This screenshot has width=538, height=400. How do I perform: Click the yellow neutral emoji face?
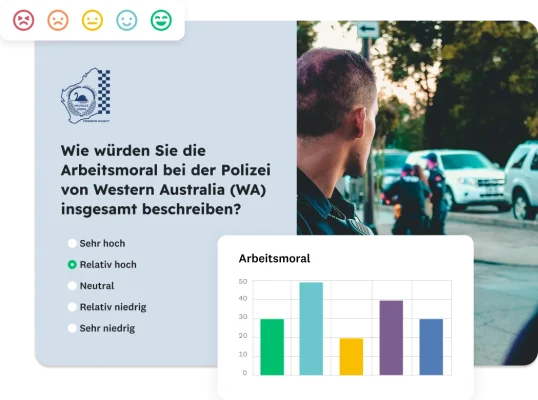(x=92, y=20)
